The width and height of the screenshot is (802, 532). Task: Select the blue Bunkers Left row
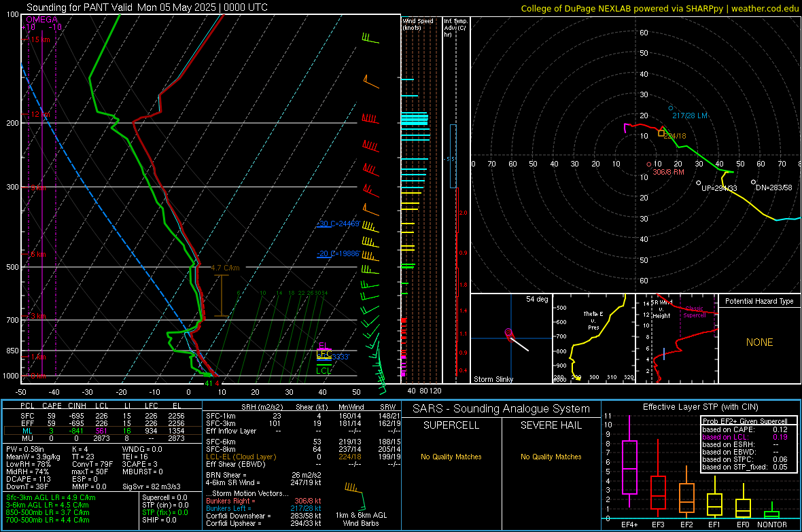click(x=264, y=508)
